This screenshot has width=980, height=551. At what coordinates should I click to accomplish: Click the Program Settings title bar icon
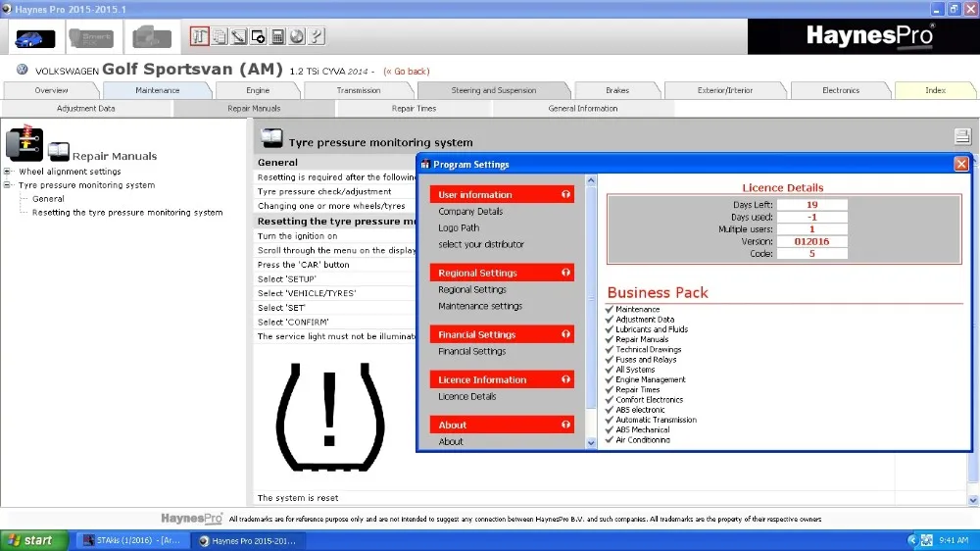pos(425,164)
